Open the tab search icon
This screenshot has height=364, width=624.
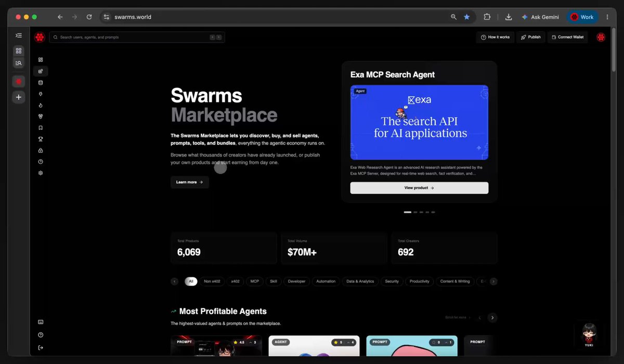(x=19, y=63)
